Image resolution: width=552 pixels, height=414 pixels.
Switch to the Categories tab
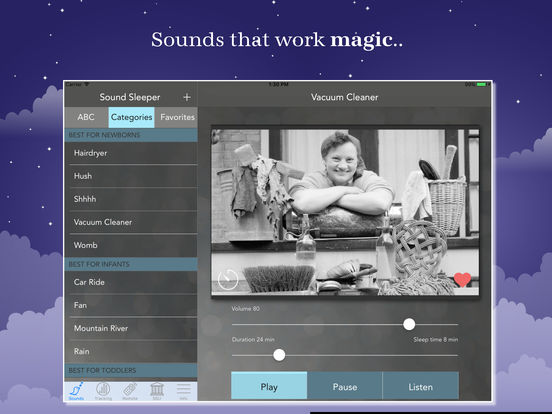click(131, 117)
